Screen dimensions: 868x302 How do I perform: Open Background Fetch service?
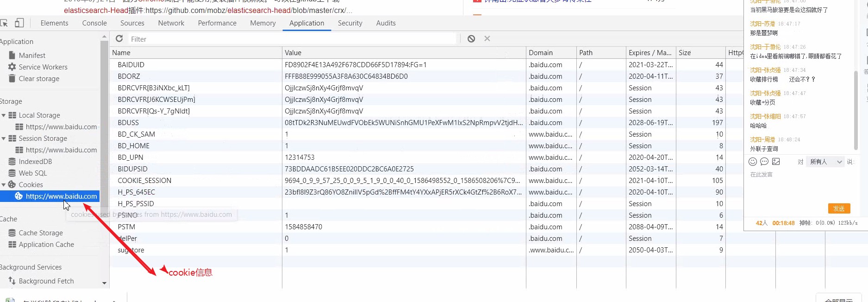coord(46,281)
